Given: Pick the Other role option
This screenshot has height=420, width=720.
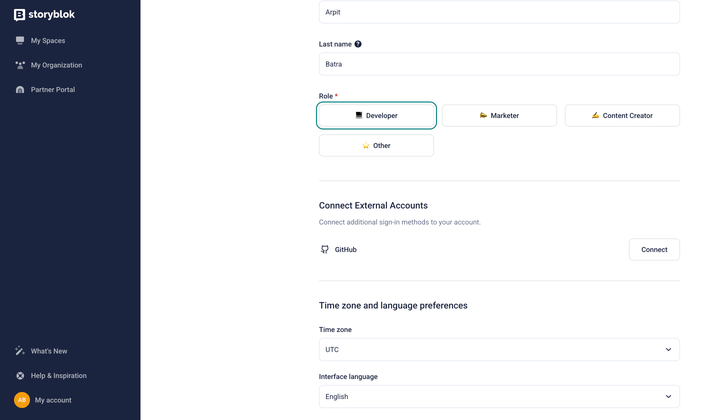Looking at the screenshot, I should (376, 146).
